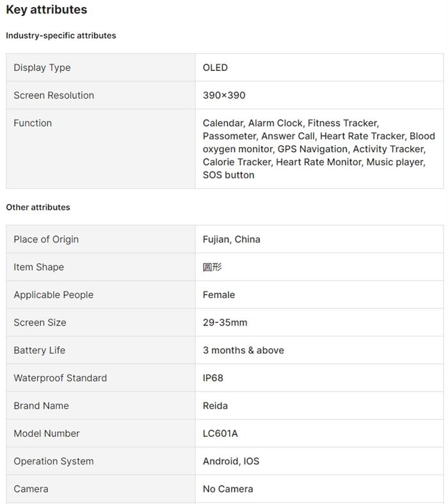The height and width of the screenshot is (504, 448).
Task: Click the Fujian, China value
Action: click(x=232, y=239)
